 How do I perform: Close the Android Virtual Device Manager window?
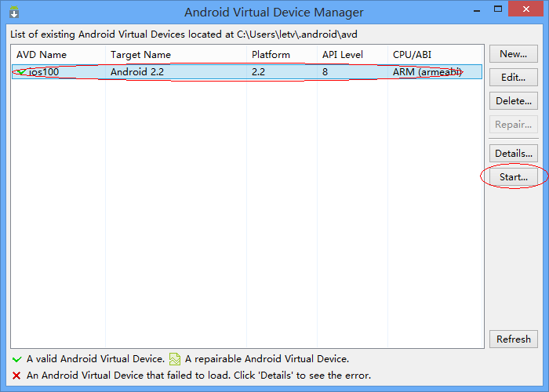526,9
